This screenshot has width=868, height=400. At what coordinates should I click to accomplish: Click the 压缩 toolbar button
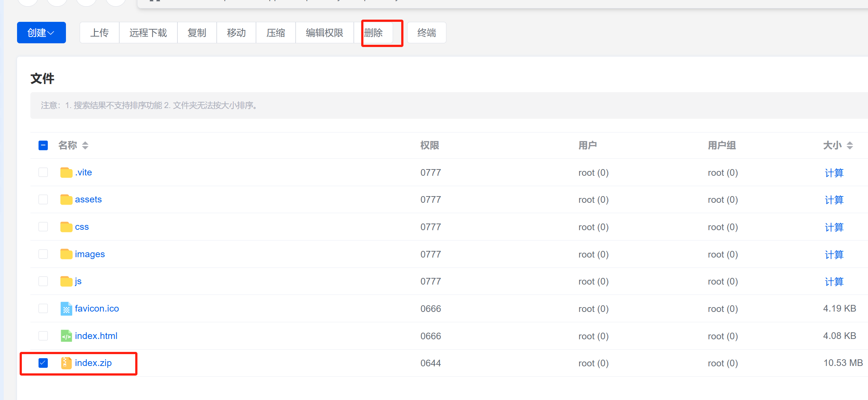[x=276, y=33]
